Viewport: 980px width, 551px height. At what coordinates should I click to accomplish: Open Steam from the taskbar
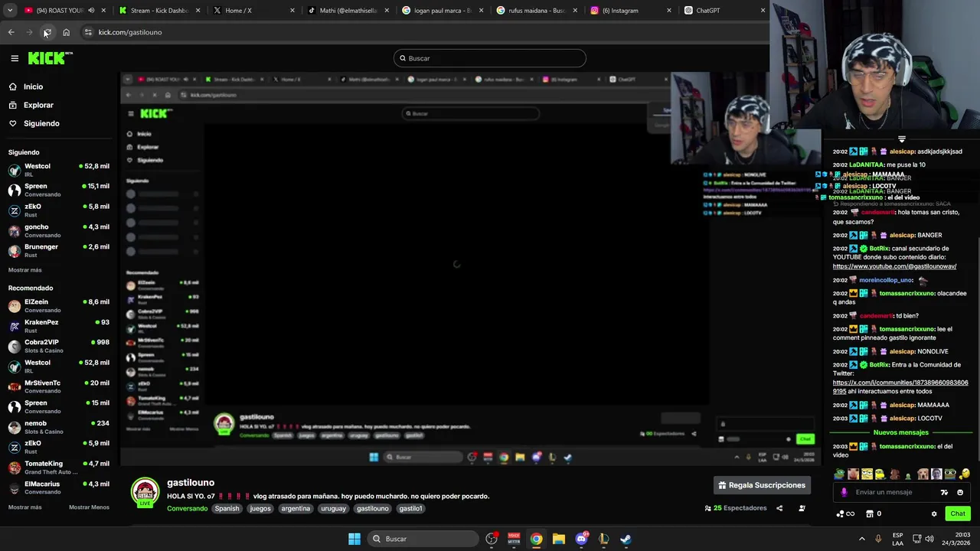[x=626, y=539]
